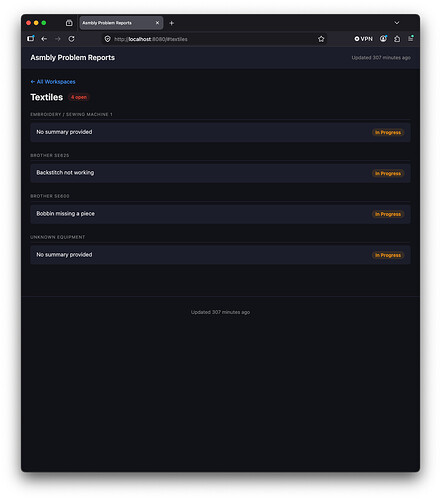Click the localhost address bar
440x500 pixels.
pyautogui.click(x=213, y=39)
